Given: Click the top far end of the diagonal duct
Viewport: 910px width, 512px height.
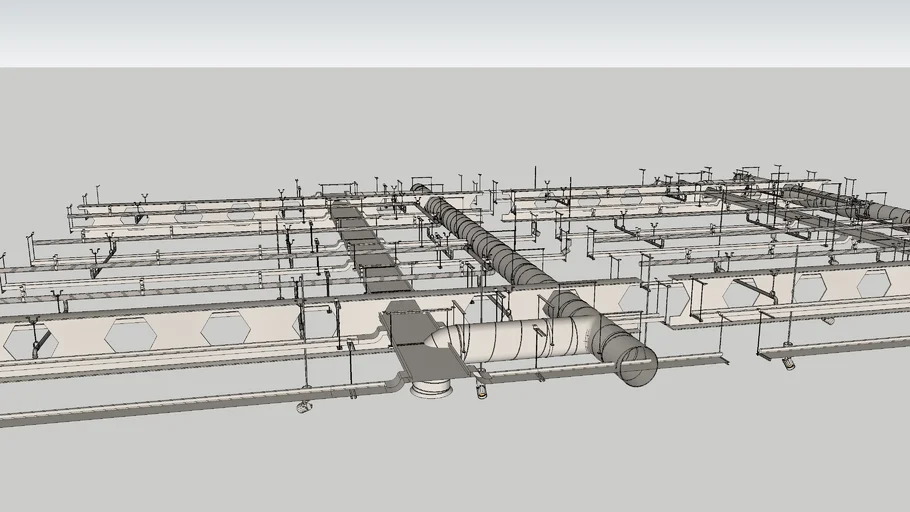Looking at the screenshot, I should pyautogui.click(x=422, y=189).
